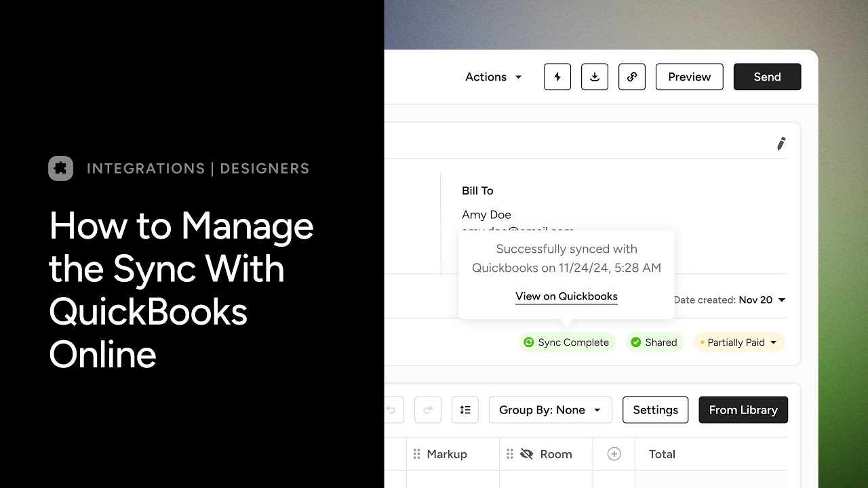The width and height of the screenshot is (868, 488).
Task: Click the Markup column header text
Action: (447, 454)
